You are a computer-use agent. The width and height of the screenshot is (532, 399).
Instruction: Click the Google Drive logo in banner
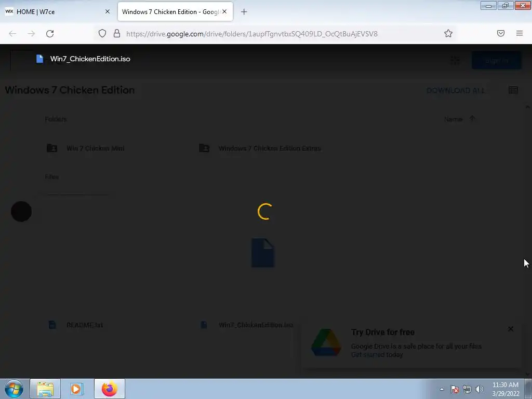point(326,342)
